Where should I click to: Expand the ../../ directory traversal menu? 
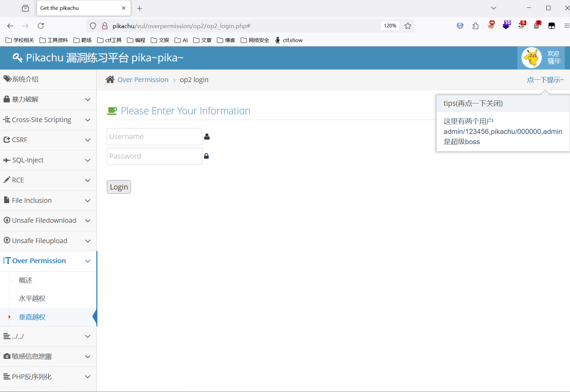point(48,336)
